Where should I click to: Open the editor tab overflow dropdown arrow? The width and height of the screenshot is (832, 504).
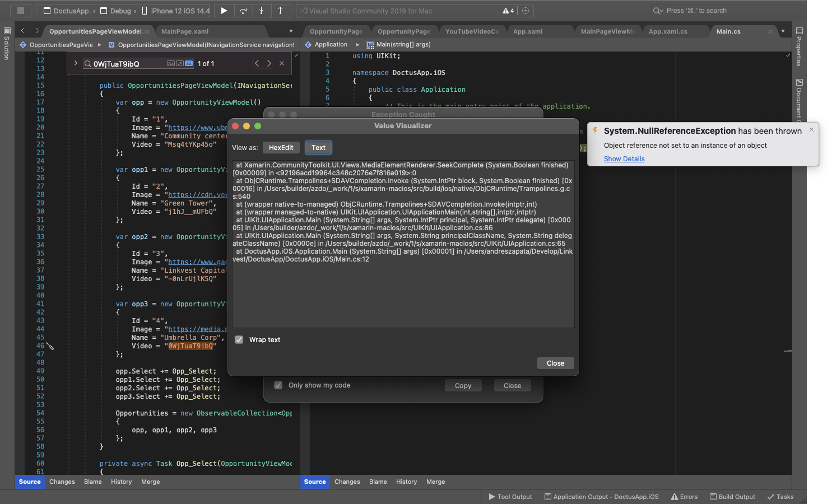point(291,31)
